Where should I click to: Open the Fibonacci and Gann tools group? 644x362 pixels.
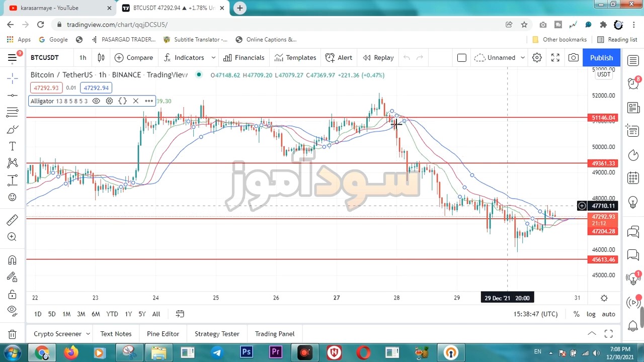(13, 112)
